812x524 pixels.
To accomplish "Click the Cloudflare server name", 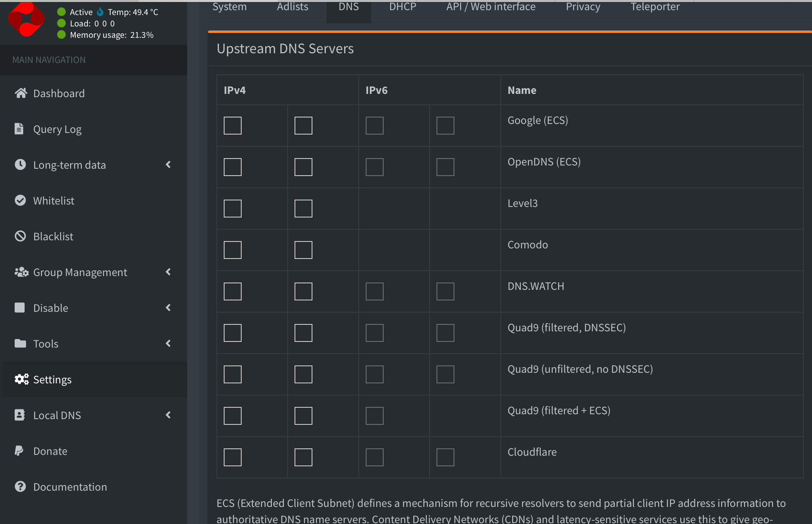I will coord(532,452).
